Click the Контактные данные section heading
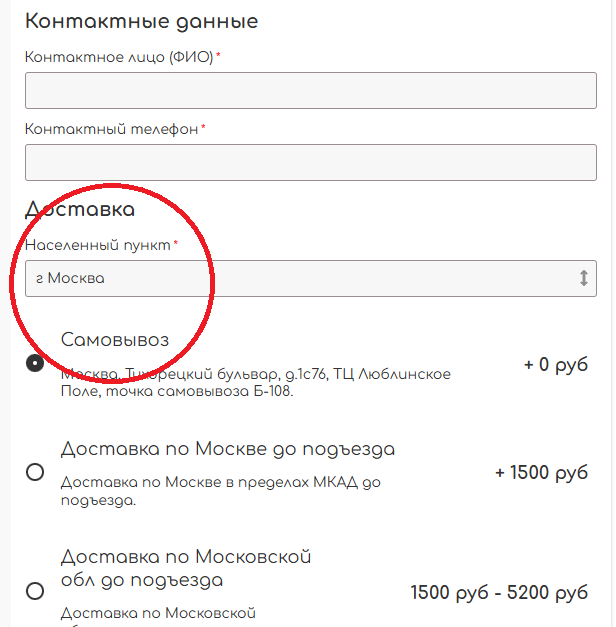This screenshot has height=627, width=616. (x=141, y=21)
